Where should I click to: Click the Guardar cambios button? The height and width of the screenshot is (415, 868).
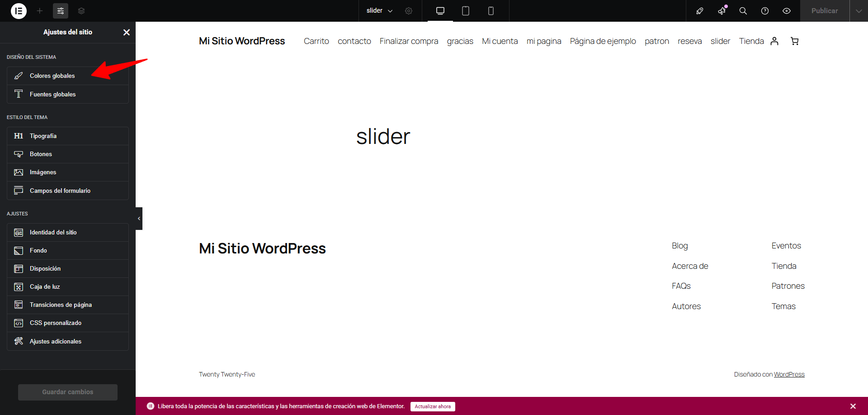(x=68, y=392)
